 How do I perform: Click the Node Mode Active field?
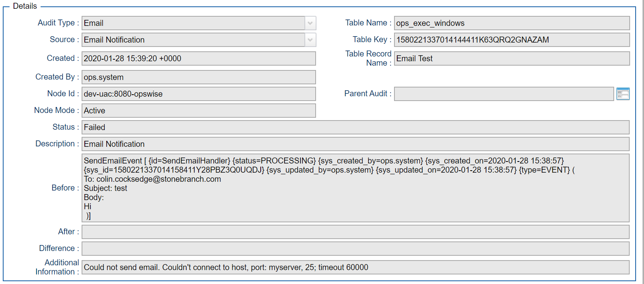pyautogui.click(x=198, y=111)
